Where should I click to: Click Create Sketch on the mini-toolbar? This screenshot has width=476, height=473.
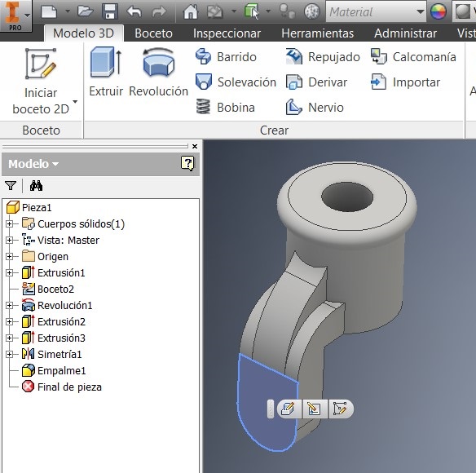[x=340, y=409]
